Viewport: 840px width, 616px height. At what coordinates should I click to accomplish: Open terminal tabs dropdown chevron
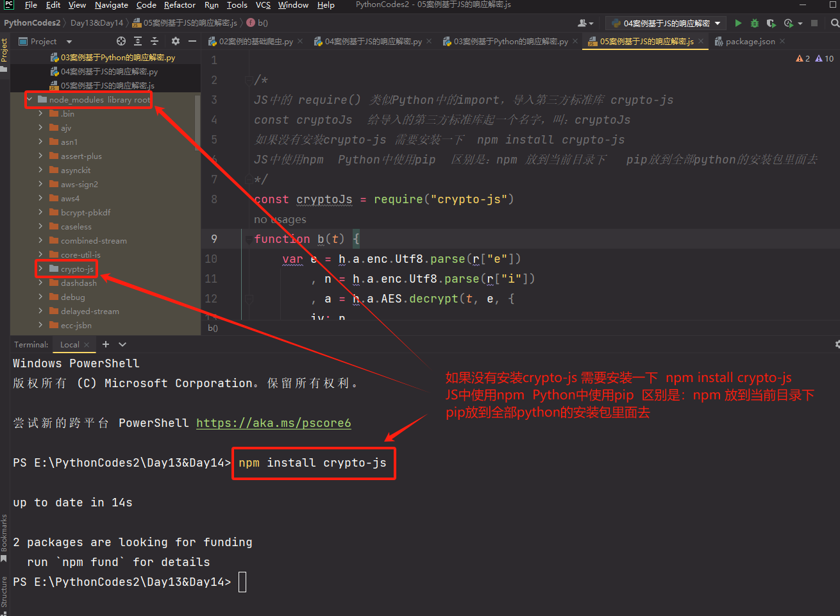coord(122,344)
